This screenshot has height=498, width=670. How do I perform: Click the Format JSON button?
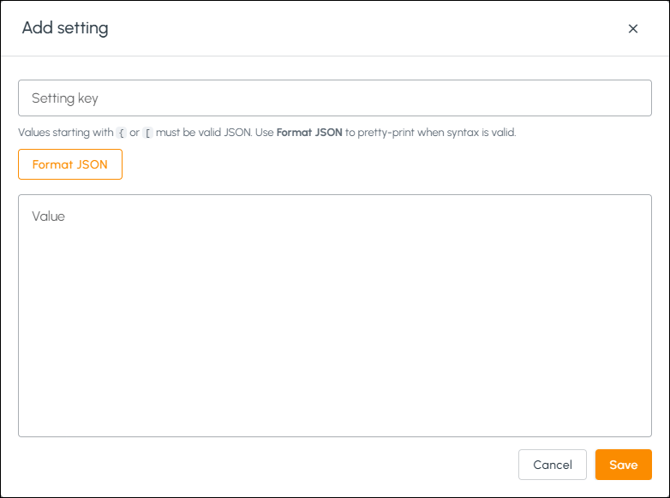tap(70, 165)
